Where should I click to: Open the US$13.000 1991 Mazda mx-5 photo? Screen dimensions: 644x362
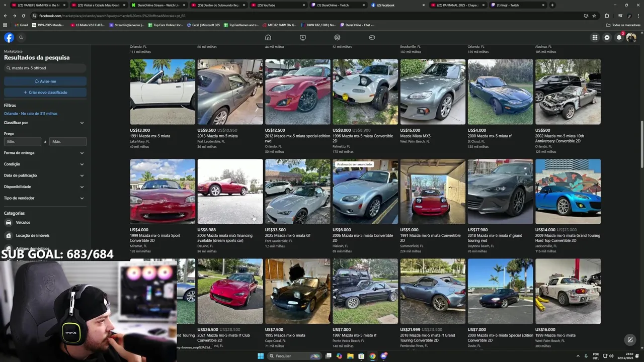[163, 92]
